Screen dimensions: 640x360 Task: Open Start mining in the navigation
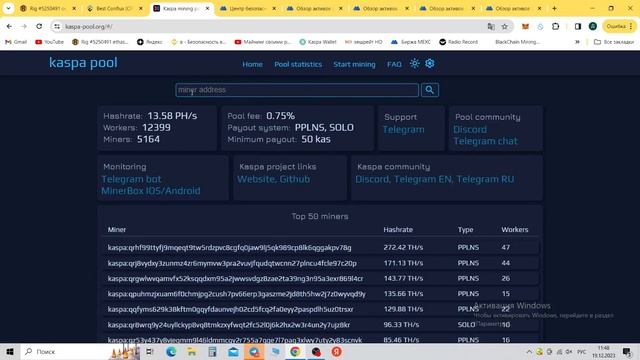pos(354,64)
